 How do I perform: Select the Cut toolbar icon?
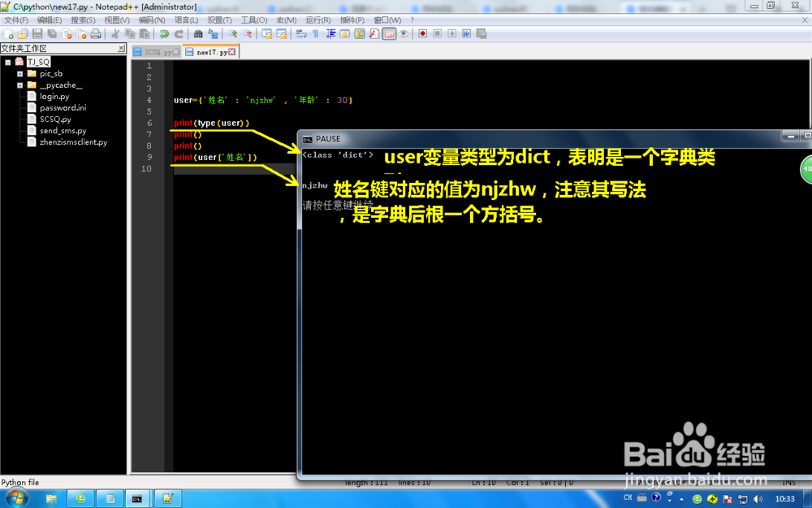click(x=114, y=34)
